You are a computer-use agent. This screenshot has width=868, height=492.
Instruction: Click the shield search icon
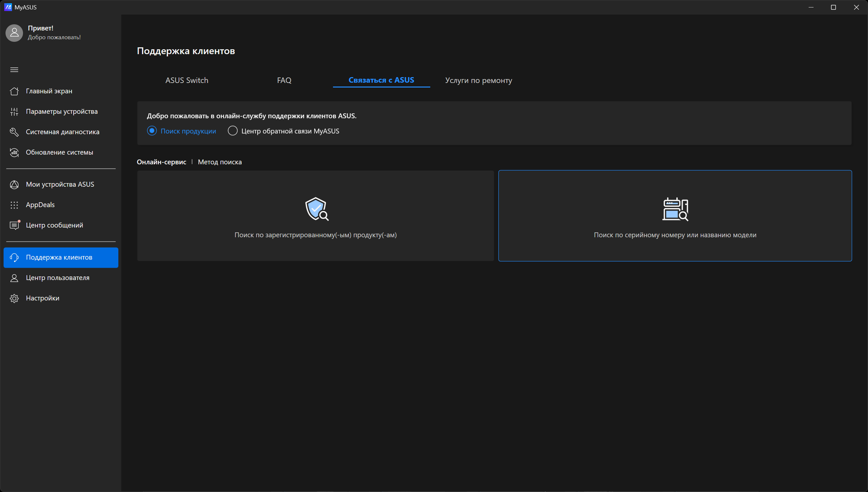(317, 209)
